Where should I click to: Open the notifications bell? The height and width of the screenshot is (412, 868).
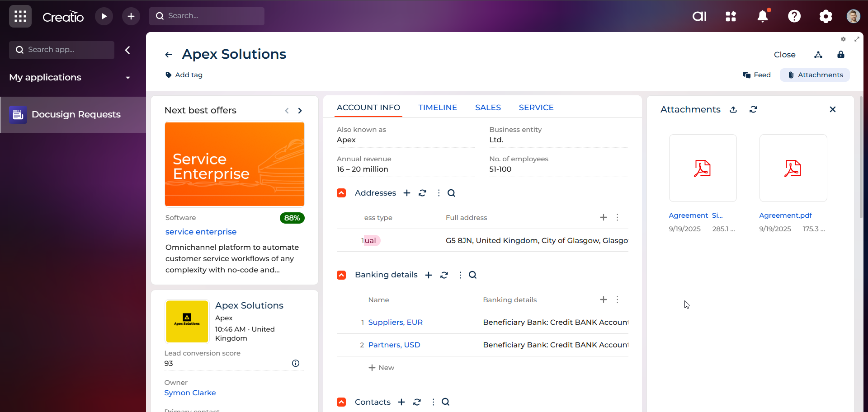[x=763, y=16]
